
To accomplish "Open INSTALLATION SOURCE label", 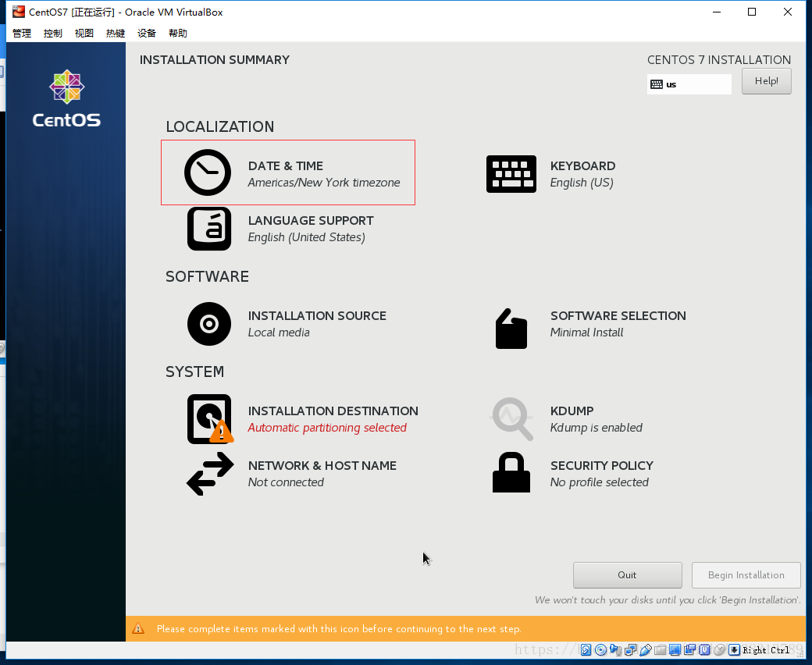I will point(317,315).
